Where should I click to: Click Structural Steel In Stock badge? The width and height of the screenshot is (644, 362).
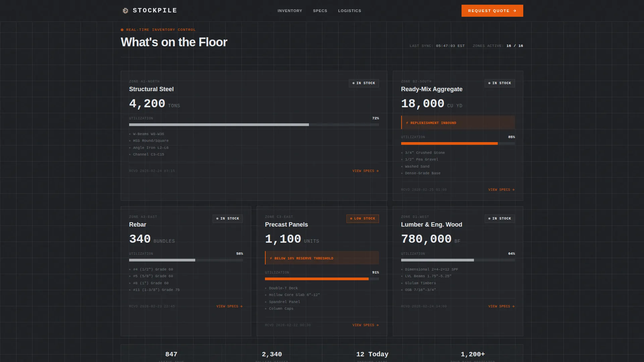click(364, 83)
